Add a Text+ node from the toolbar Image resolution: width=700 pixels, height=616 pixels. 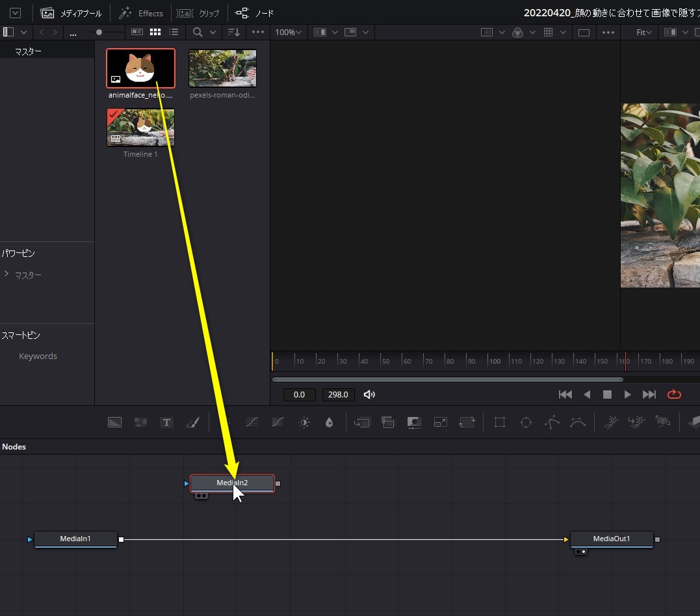click(166, 422)
